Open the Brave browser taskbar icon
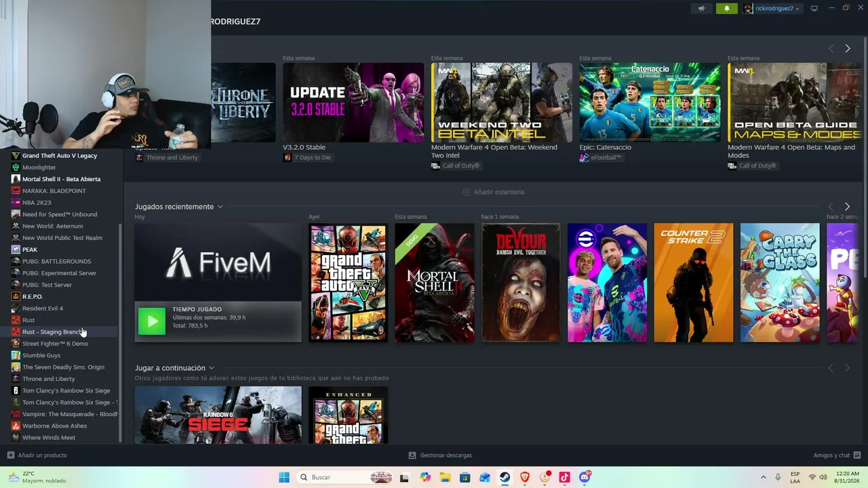The height and width of the screenshot is (488, 868). [x=525, y=477]
